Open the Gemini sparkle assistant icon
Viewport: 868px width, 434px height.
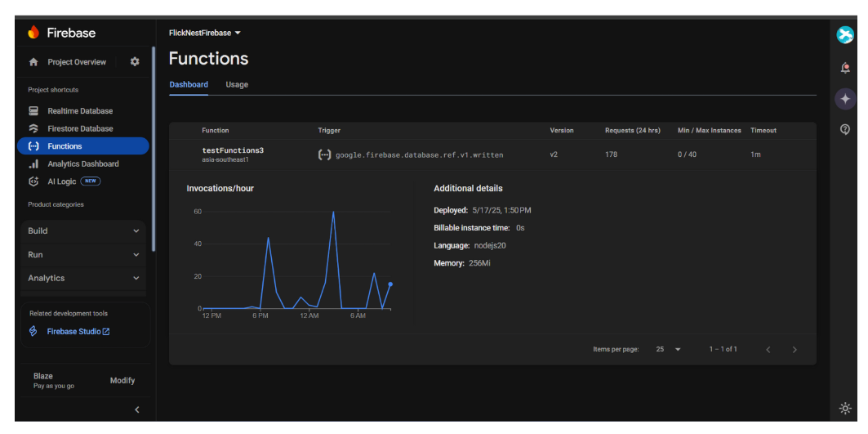point(845,99)
